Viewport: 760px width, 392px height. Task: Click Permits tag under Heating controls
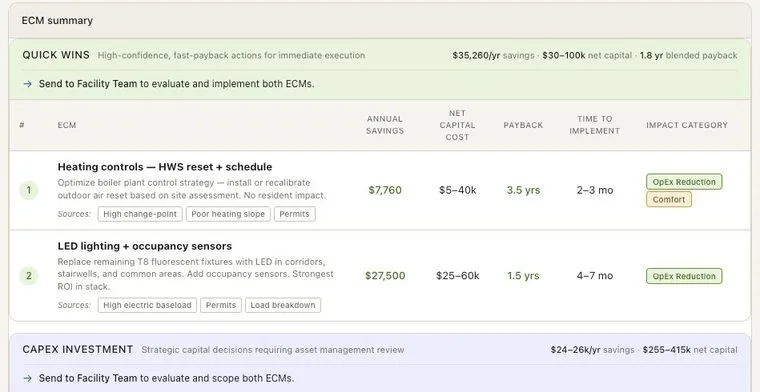click(x=295, y=214)
